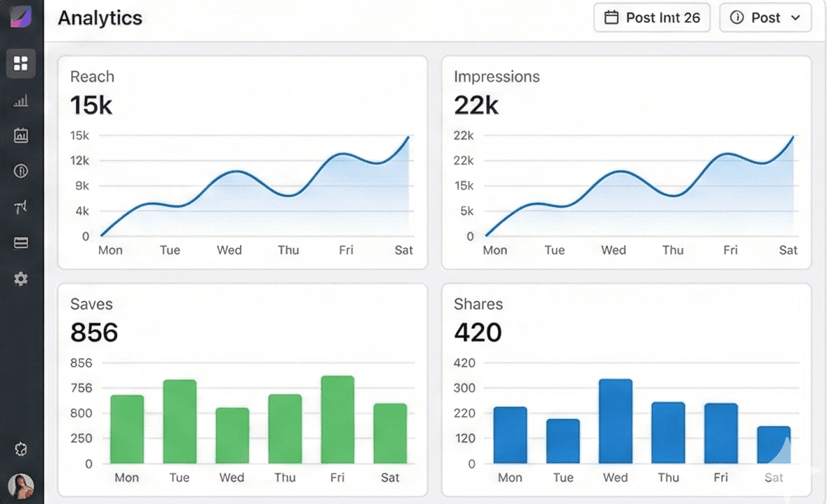Click the info circle icon in sidebar
Viewport: 827px width, 504px height.
[21, 171]
